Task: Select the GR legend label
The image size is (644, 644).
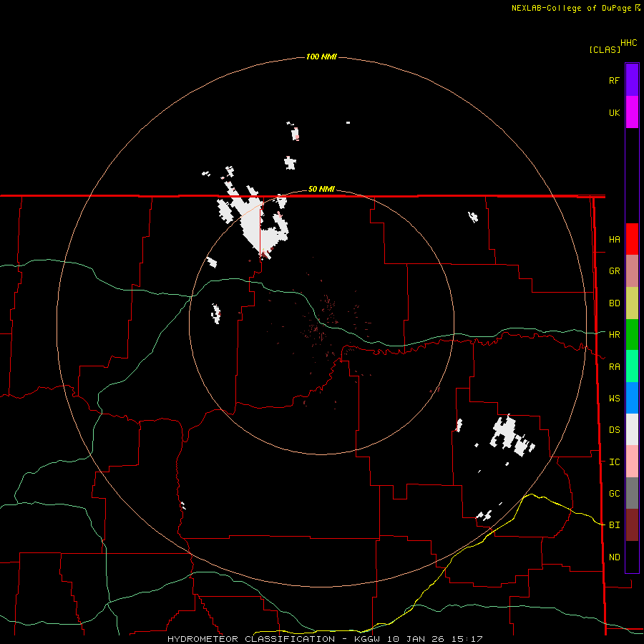Action: (x=614, y=271)
